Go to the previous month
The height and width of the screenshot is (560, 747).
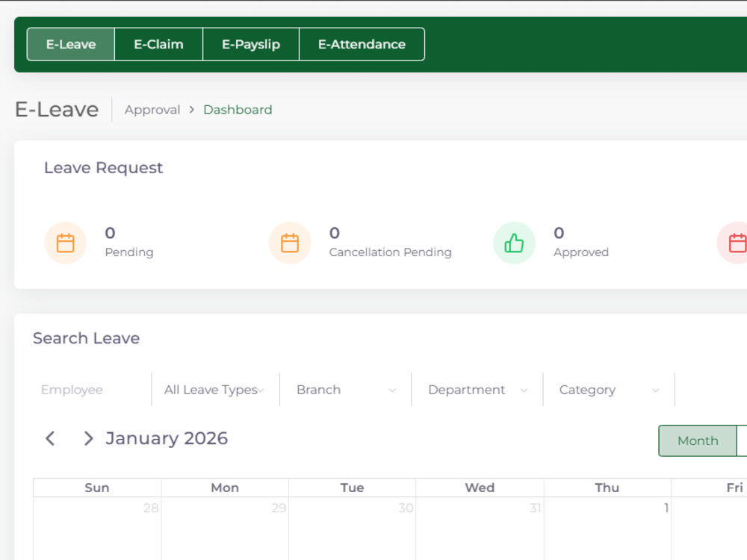pos(51,438)
